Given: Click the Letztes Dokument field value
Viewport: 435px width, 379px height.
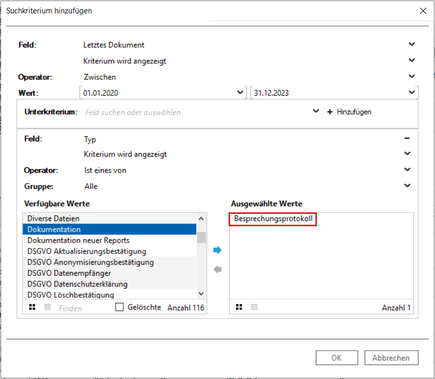Looking at the screenshot, I should [114, 45].
